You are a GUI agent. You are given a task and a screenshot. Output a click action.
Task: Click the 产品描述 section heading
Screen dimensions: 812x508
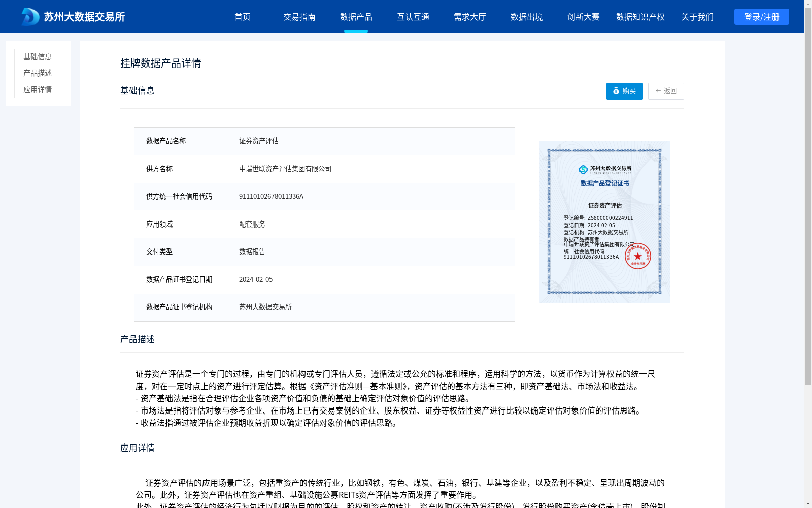[138, 339]
